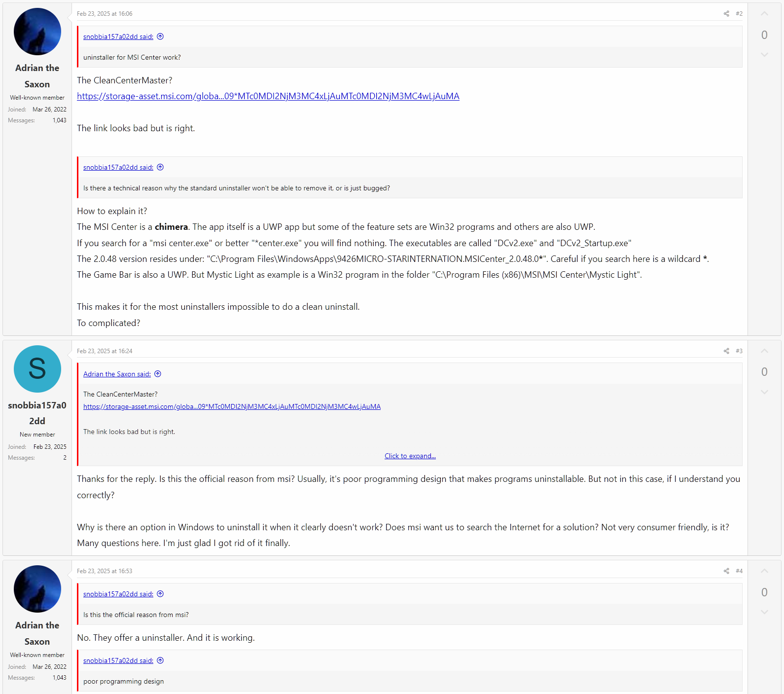Image resolution: width=784 pixels, height=694 pixels.
Task: Open permalink #2
Action: coord(739,14)
